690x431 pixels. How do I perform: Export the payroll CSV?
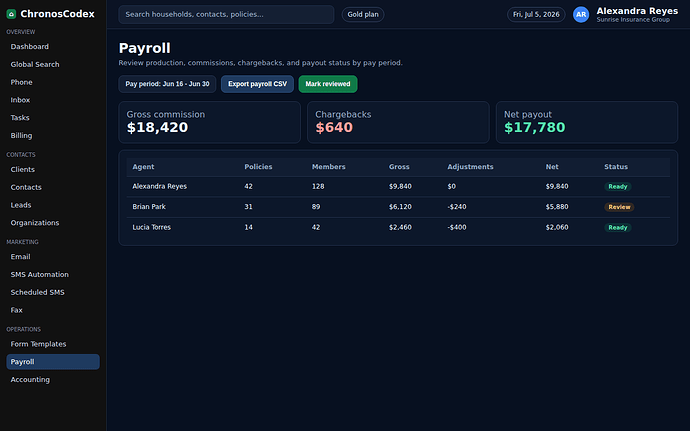(x=257, y=84)
